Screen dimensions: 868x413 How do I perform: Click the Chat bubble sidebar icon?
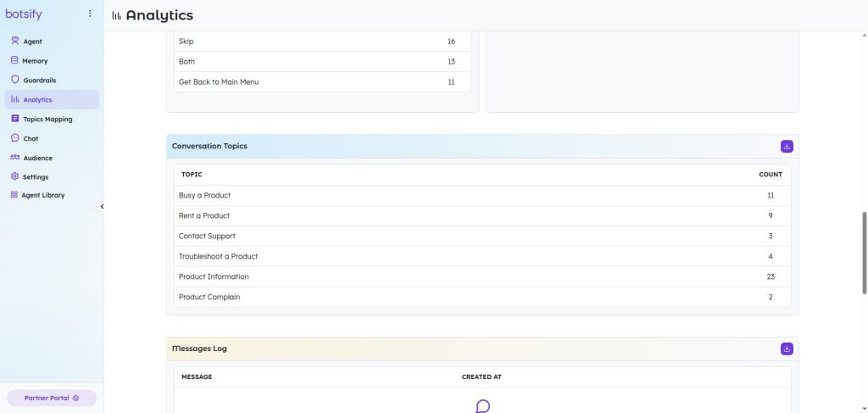[x=15, y=138]
